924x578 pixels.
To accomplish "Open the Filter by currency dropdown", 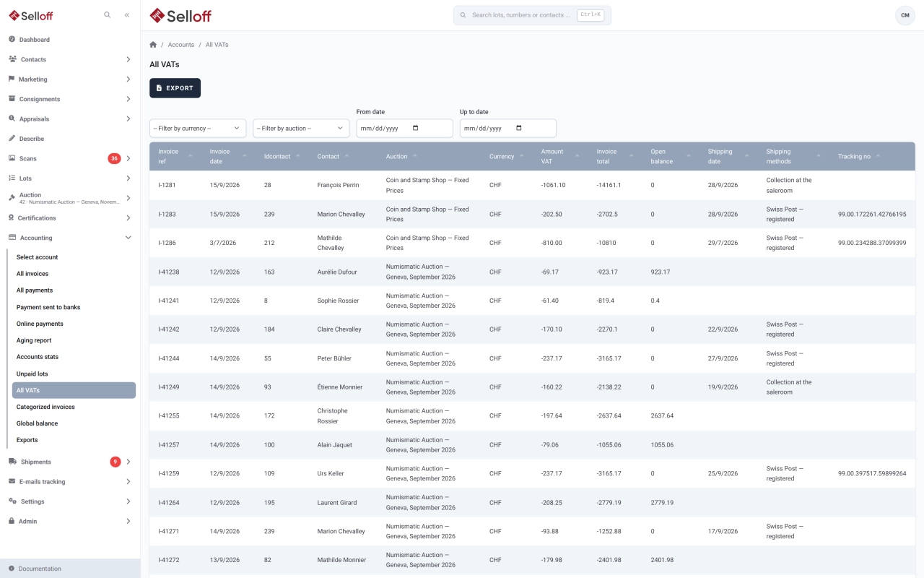I will (x=198, y=129).
